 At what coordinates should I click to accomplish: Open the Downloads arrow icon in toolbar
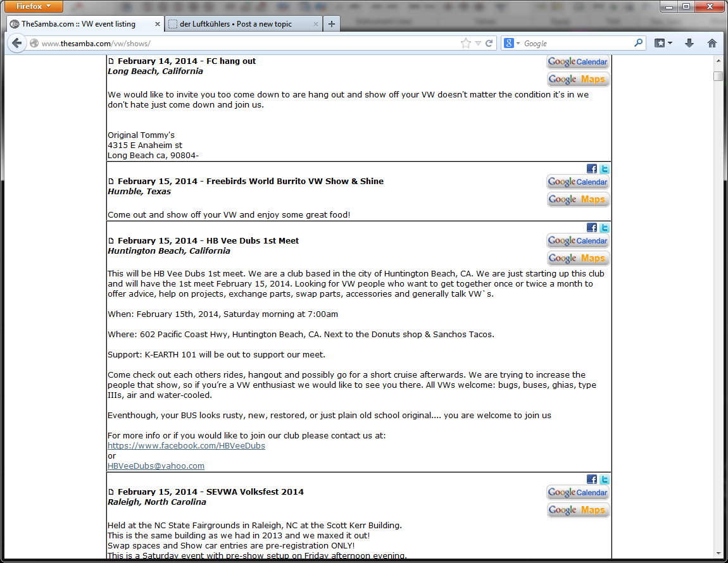(x=689, y=44)
